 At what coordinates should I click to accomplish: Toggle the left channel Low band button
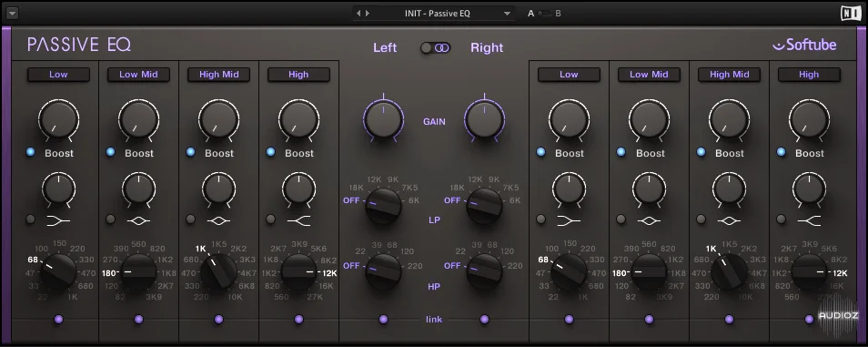pos(58,75)
